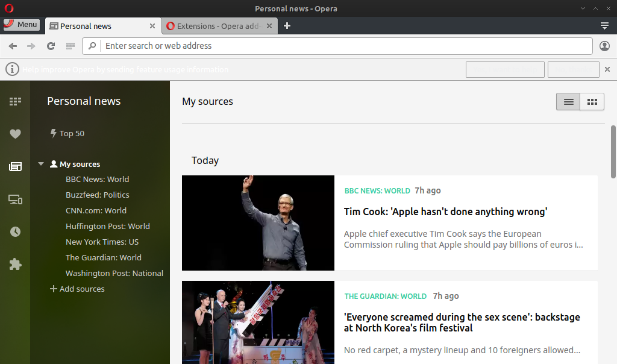This screenshot has width=617, height=364.
Task: Click 'Yes, I want to help' button
Action: click(505, 70)
